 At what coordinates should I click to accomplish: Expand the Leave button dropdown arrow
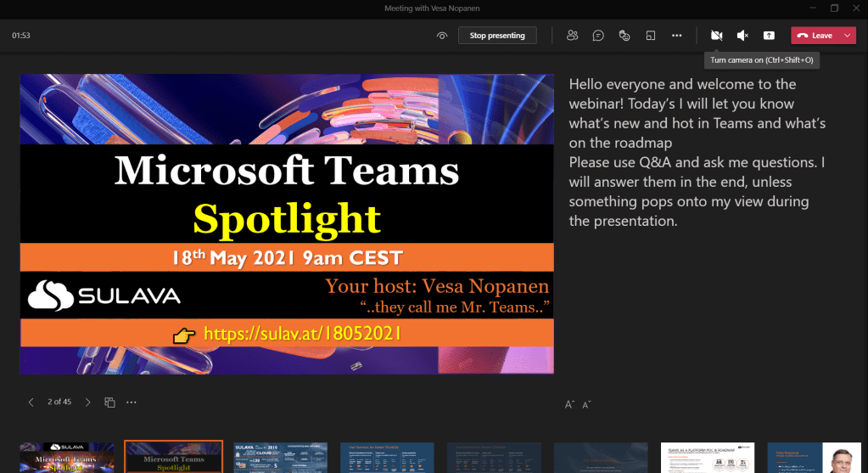pyautogui.click(x=848, y=36)
